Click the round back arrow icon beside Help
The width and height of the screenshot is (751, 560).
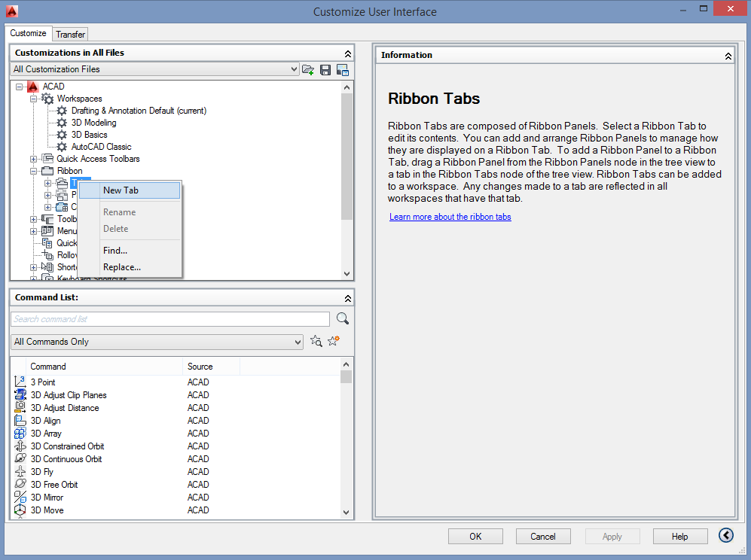pyautogui.click(x=726, y=535)
